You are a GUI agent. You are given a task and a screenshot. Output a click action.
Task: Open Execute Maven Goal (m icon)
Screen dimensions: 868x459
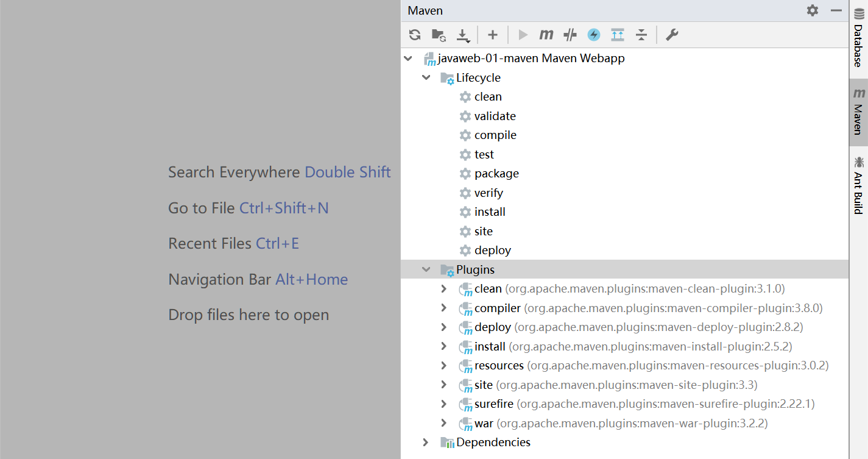click(546, 35)
